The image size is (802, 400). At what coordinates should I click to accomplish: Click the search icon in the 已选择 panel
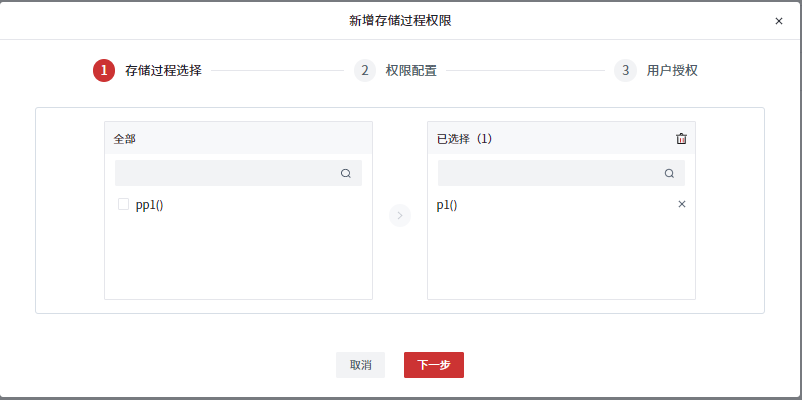tap(669, 173)
